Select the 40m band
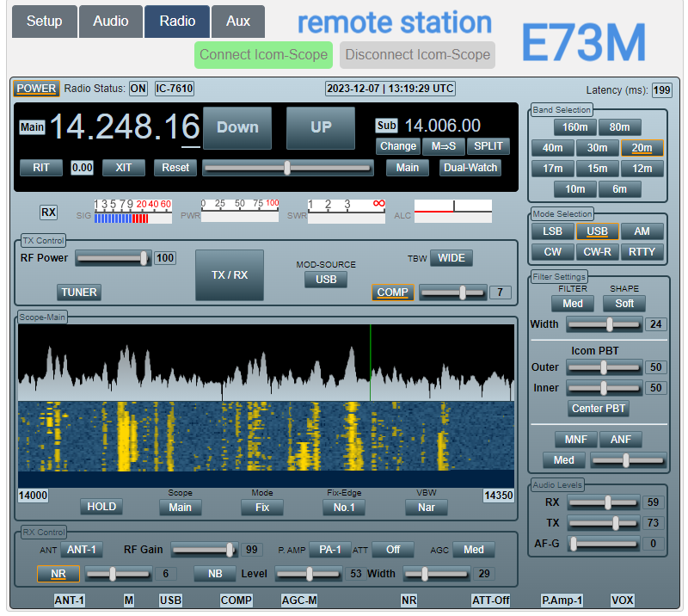688x616 pixels. (552, 148)
